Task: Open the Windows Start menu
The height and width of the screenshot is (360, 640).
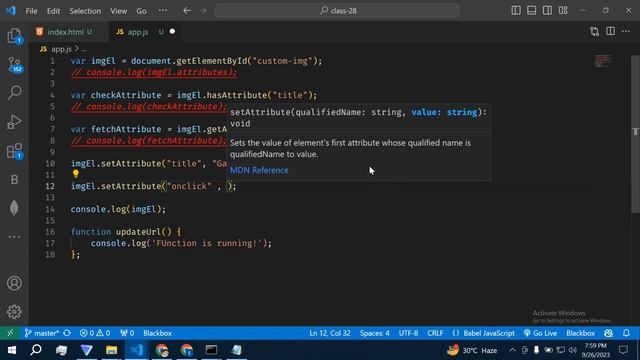Action: pyautogui.click(x=11, y=350)
